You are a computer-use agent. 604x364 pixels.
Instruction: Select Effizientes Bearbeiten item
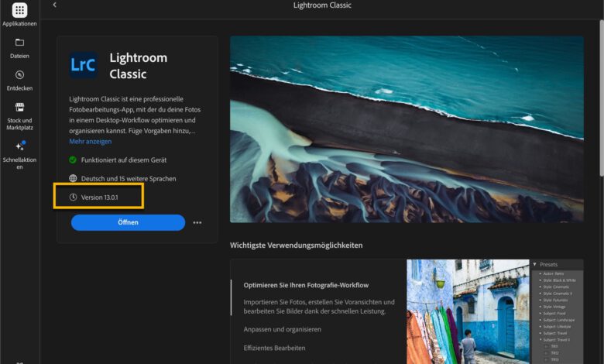pyautogui.click(x=274, y=348)
